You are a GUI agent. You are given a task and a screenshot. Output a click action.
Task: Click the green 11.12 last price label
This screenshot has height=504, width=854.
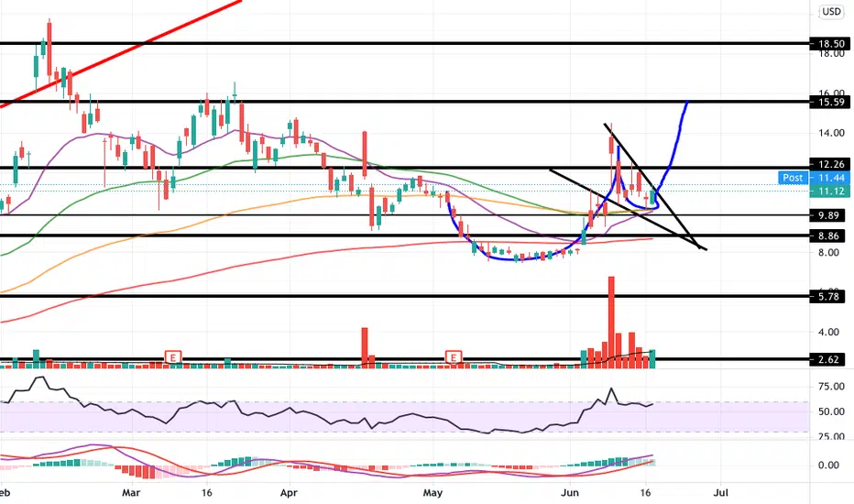829,192
